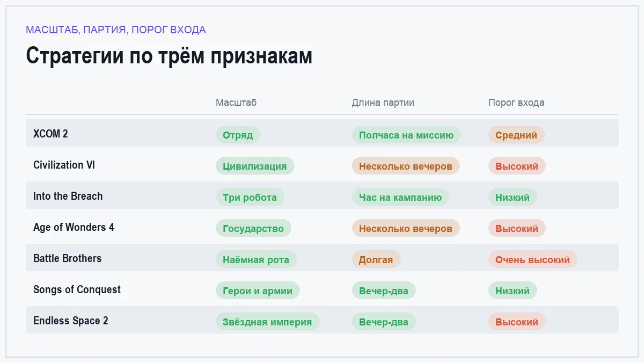Select the "Государство" badge
This screenshot has width=644, height=363.
(x=253, y=228)
